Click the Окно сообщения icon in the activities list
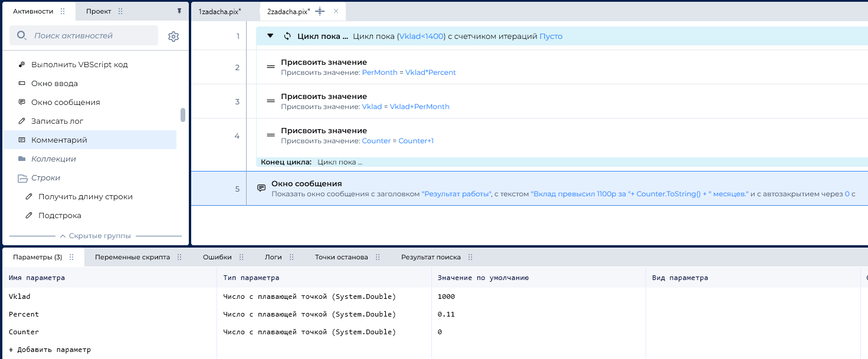This screenshot has height=359, width=868. pos(22,102)
